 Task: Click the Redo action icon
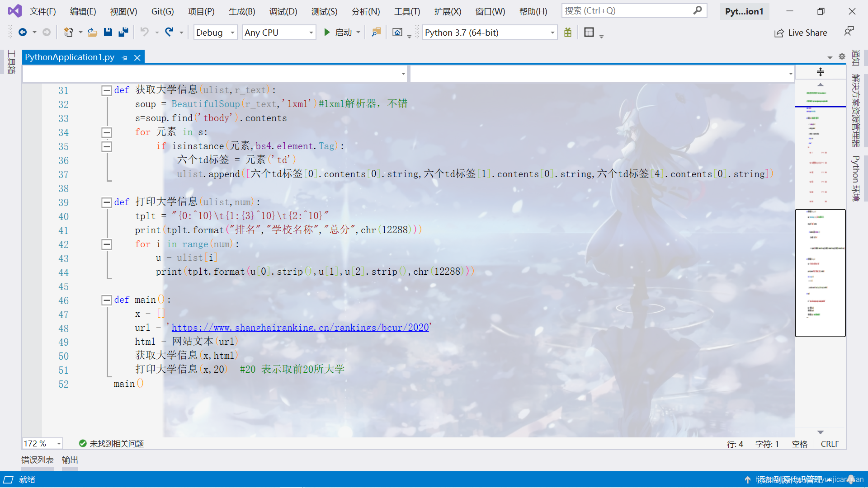point(169,32)
